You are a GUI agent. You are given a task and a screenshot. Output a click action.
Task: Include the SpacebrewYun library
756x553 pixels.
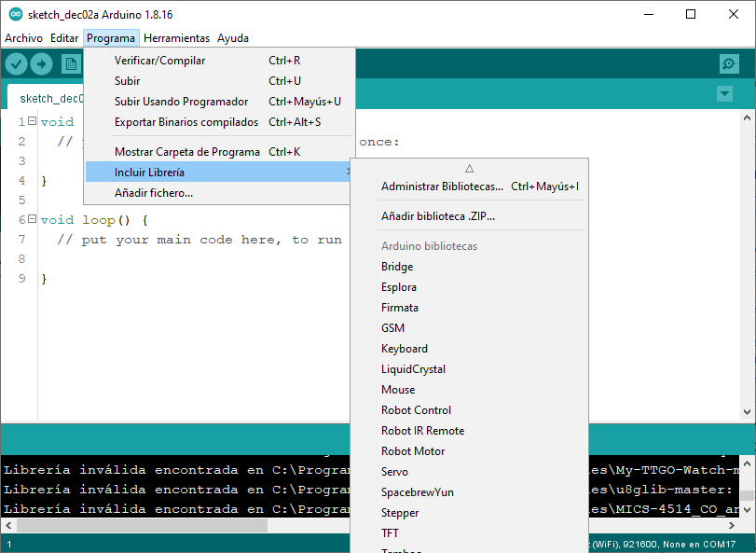click(470, 492)
